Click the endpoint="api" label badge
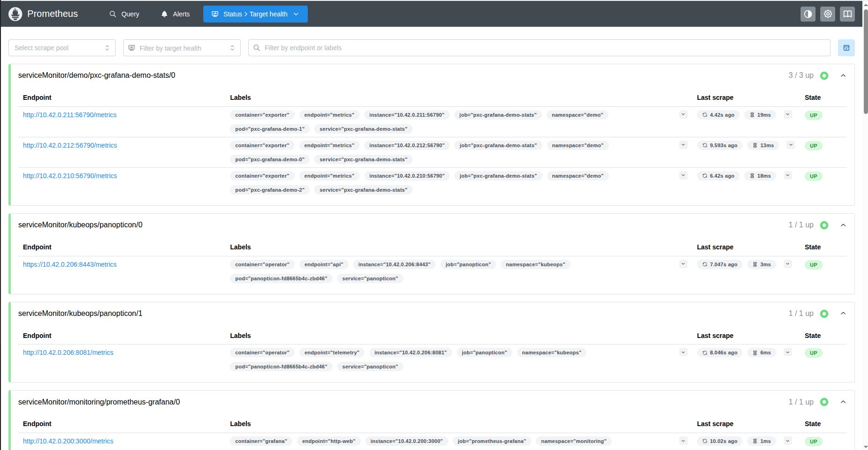The height and width of the screenshot is (450, 868). pos(324,264)
